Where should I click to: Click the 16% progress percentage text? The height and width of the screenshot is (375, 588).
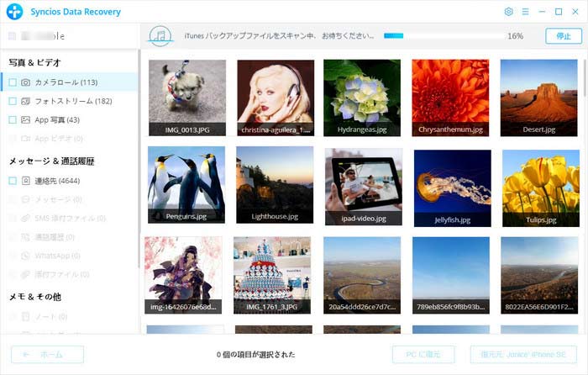(515, 36)
